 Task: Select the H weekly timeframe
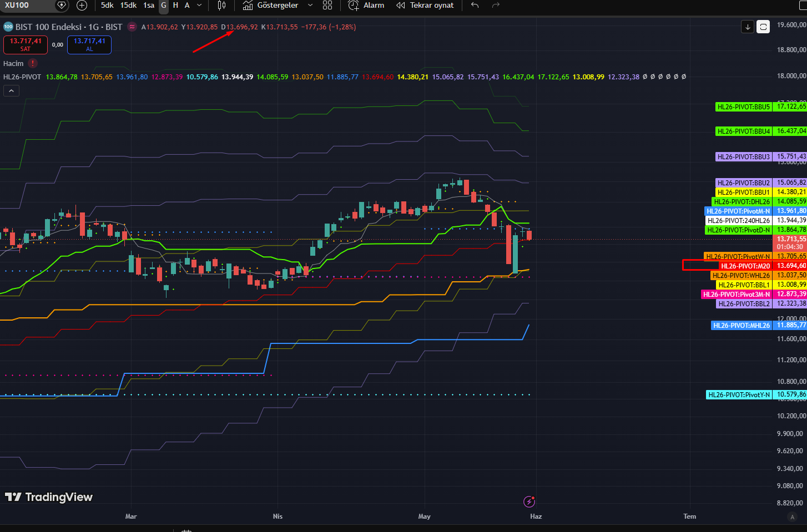(175, 6)
